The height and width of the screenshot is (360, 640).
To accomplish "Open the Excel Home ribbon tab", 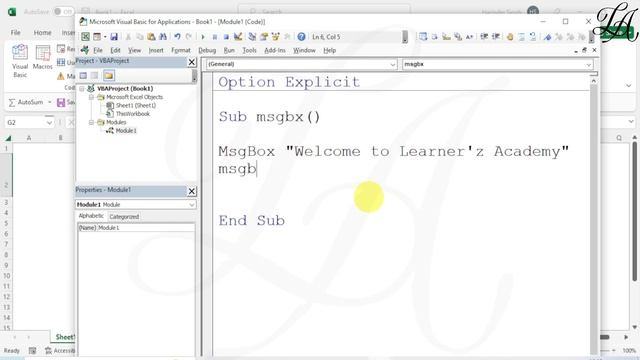I will click(x=42, y=32).
